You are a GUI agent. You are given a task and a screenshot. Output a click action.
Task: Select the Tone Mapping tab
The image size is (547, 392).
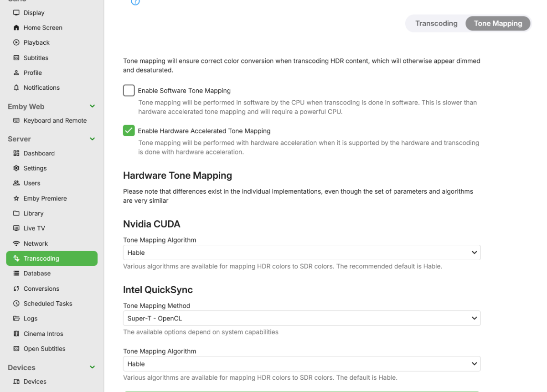pos(498,24)
